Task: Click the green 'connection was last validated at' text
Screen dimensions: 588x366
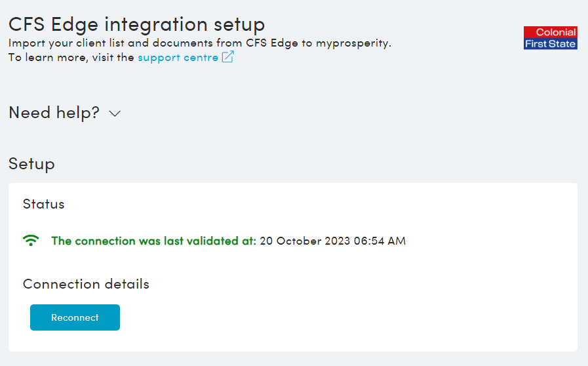Action: coord(153,241)
